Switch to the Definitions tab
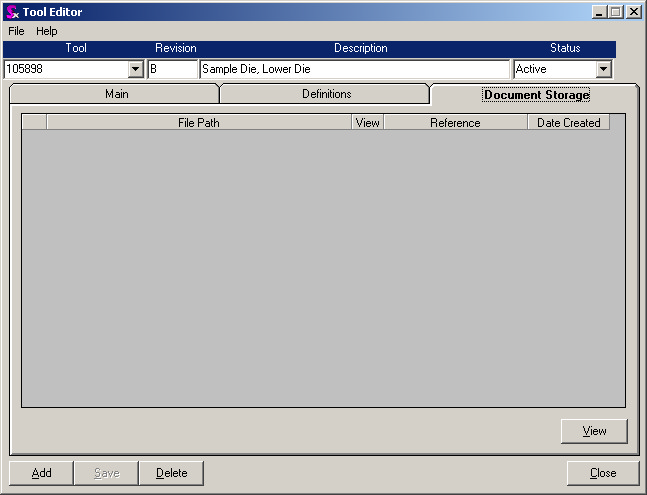647x495 pixels. pyautogui.click(x=326, y=94)
